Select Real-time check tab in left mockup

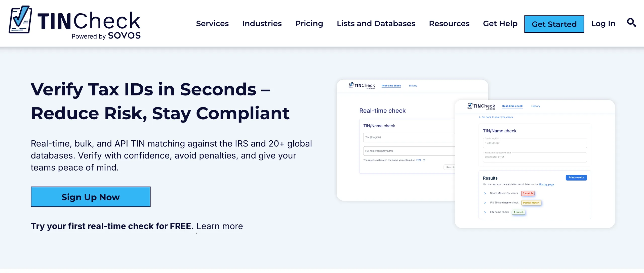click(391, 86)
